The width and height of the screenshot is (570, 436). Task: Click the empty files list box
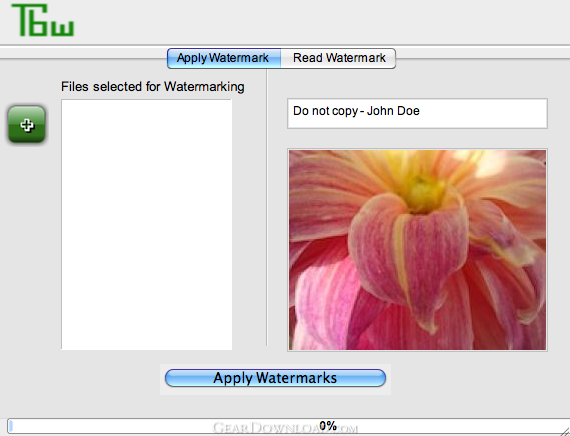click(146, 224)
